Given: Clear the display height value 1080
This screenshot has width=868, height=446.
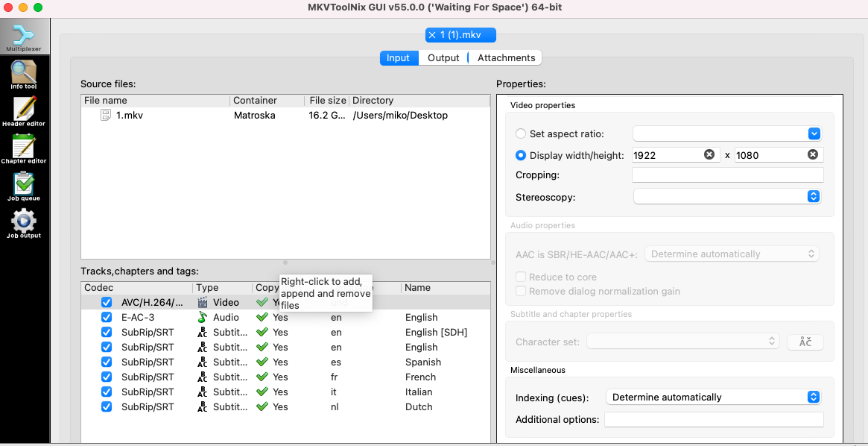Looking at the screenshot, I should (x=813, y=154).
